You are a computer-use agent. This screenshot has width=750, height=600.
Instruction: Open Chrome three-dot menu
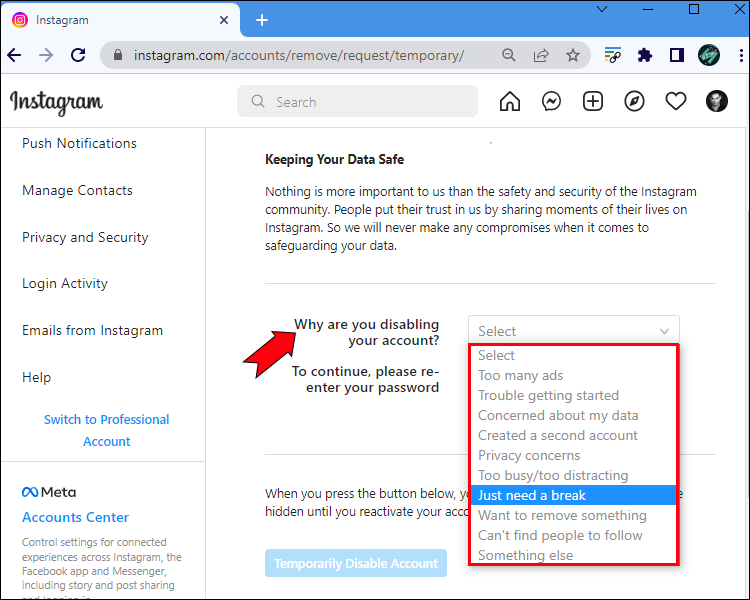(x=740, y=56)
